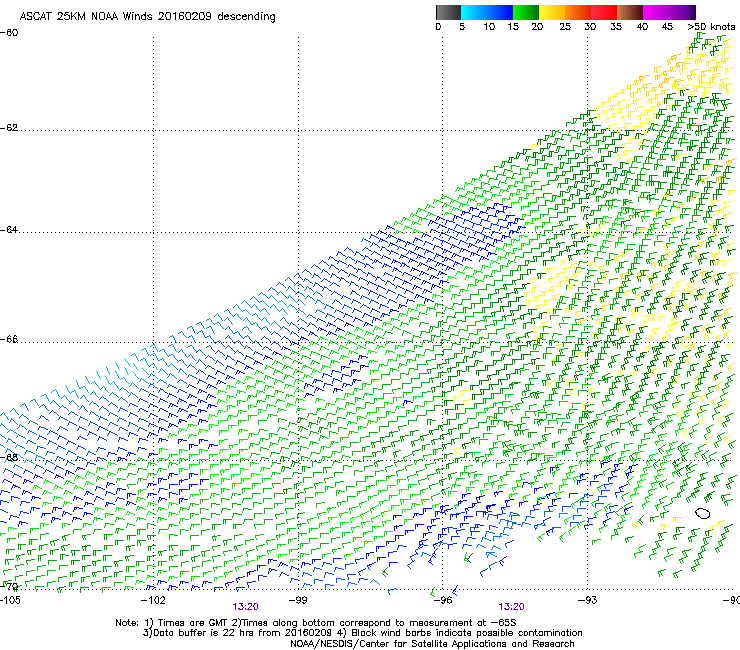This screenshot has width=740, height=650.
Task: Select the '-96' longitude axis label
Action: (x=443, y=600)
